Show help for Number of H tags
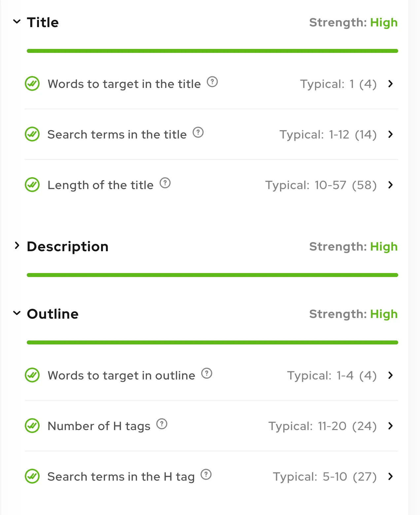The width and height of the screenshot is (420, 515). (162, 424)
